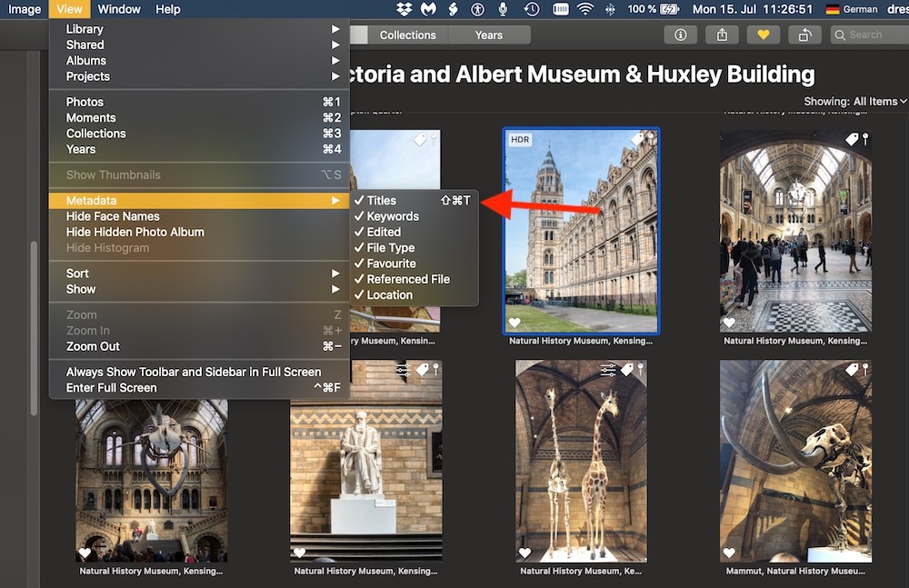Open the Metadata submenu
Image resolution: width=909 pixels, height=588 pixels.
tap(199, 201)
